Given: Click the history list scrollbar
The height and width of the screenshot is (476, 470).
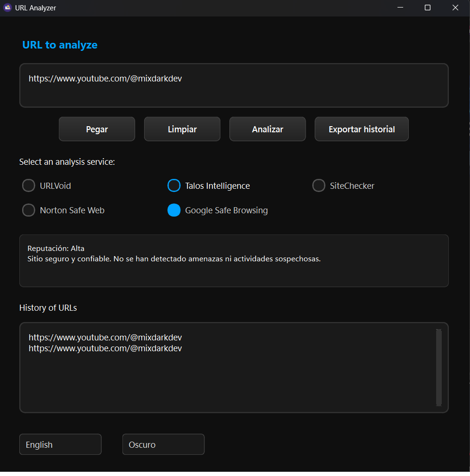Looking at the screenshot, I should click(438, 367).
